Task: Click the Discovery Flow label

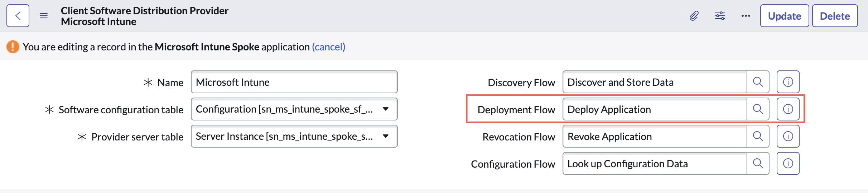Action: point(521,83)
